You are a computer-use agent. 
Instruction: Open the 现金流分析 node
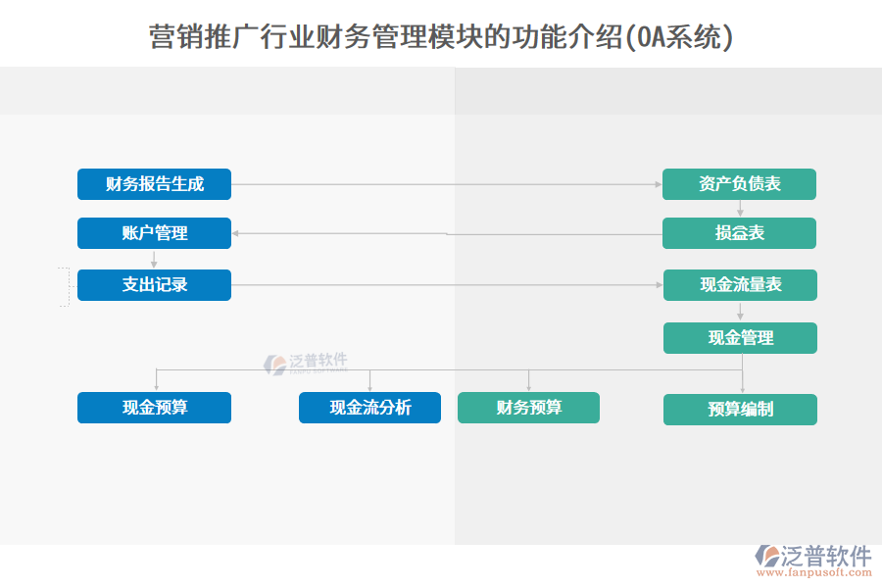tap(369, 408)
